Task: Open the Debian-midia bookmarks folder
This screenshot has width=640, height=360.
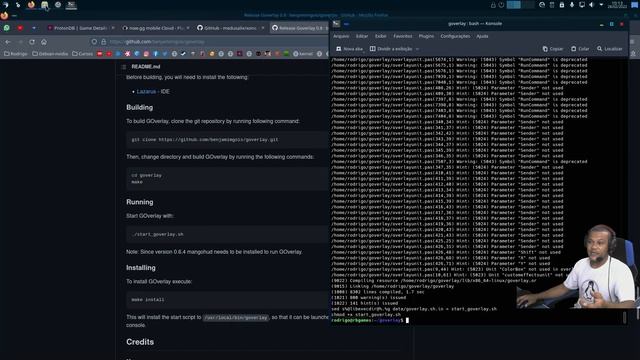Action: click(x=50, y=53)
